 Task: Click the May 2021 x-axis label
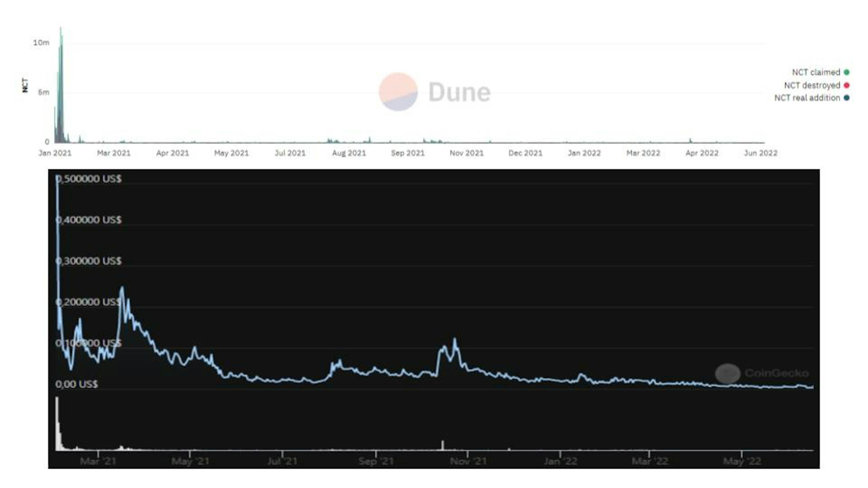(231, 153)
